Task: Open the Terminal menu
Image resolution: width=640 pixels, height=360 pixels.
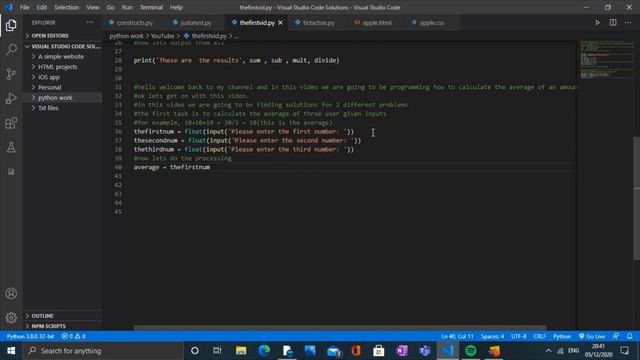Action: [x=151, y=7]
